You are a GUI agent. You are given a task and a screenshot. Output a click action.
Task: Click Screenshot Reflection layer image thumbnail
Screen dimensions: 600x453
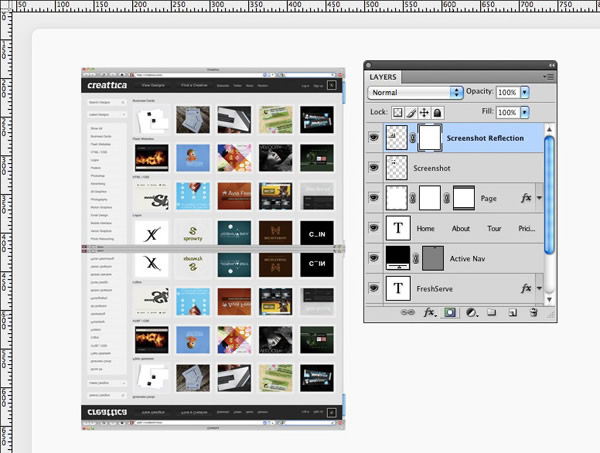pyautogui.click(x=397, y=137)
